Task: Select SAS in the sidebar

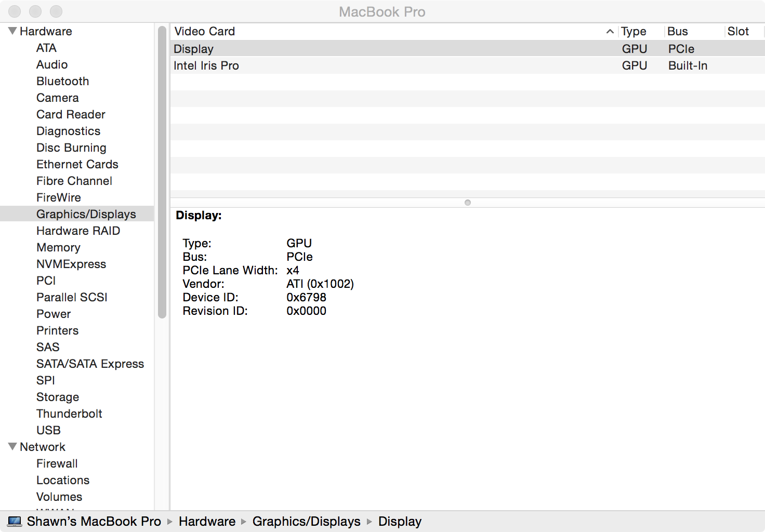Action: tap(48, 347)
